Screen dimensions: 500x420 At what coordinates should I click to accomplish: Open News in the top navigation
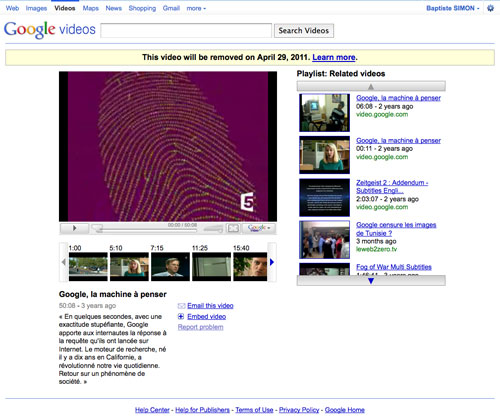[114, 8]
